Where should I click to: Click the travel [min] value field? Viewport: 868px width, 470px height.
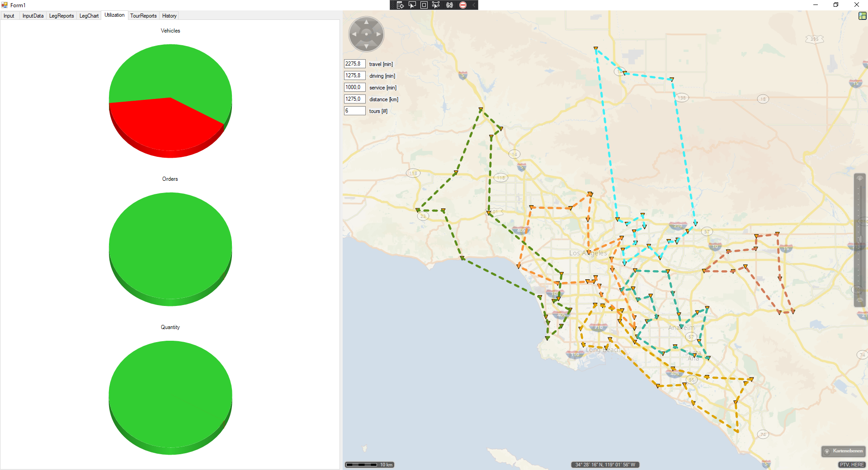click(354, 64)
